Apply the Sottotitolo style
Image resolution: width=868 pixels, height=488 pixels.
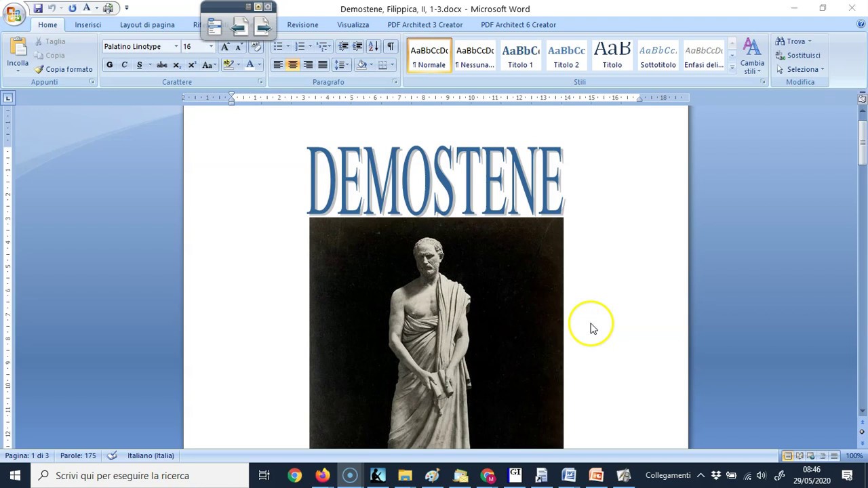(658, 56)
